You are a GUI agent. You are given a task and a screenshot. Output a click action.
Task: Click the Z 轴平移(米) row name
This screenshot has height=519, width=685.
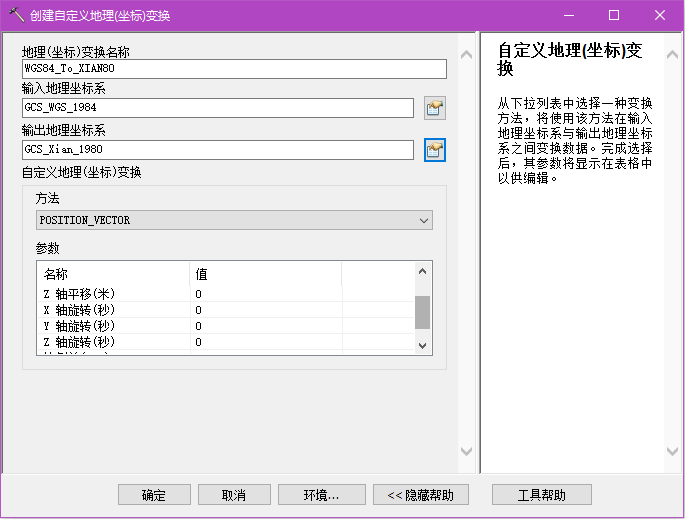[x=79, y=294]
